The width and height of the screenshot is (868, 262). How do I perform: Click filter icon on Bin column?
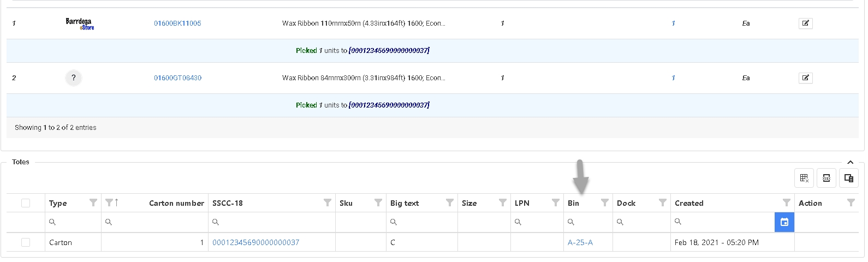click(604, 203)
